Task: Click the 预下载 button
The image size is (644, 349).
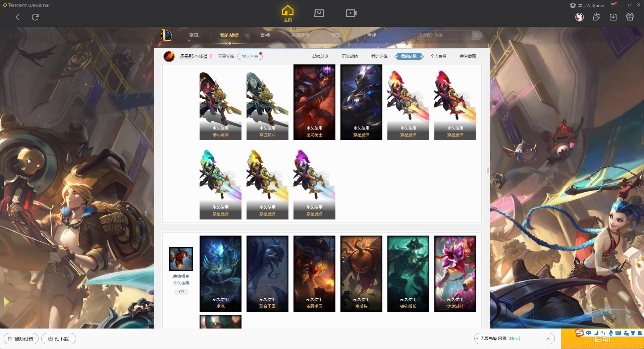Action: (59, 339)
